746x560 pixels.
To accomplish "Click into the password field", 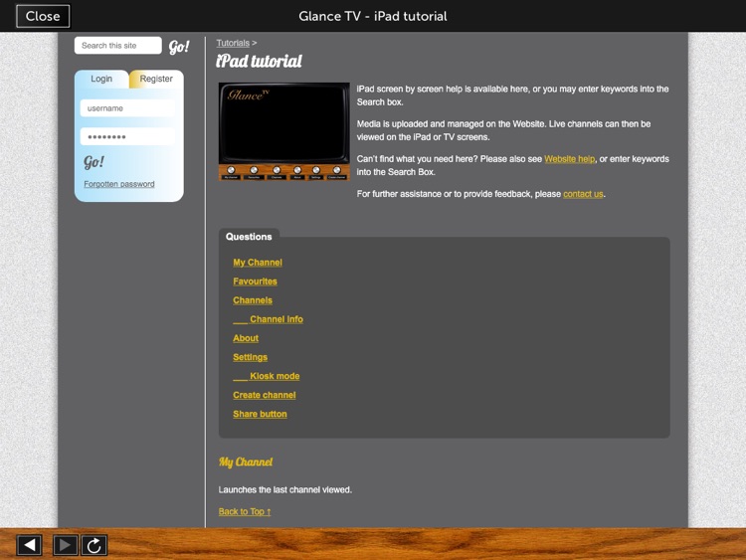I will (x=127, y=136).
